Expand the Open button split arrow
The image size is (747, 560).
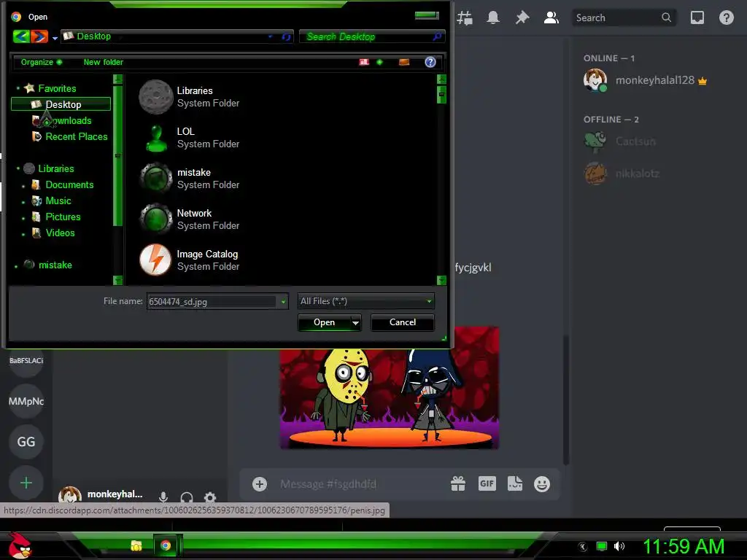point(355,322)
